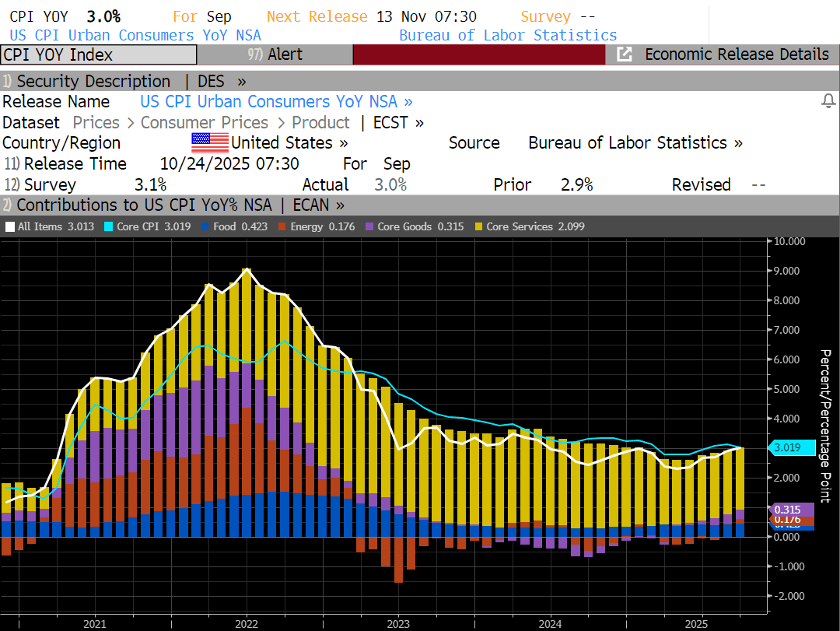Viewport: 840px width, 631px height.
Task: Click the cyan Core CPI legend square
Action: tap(108, 226)
